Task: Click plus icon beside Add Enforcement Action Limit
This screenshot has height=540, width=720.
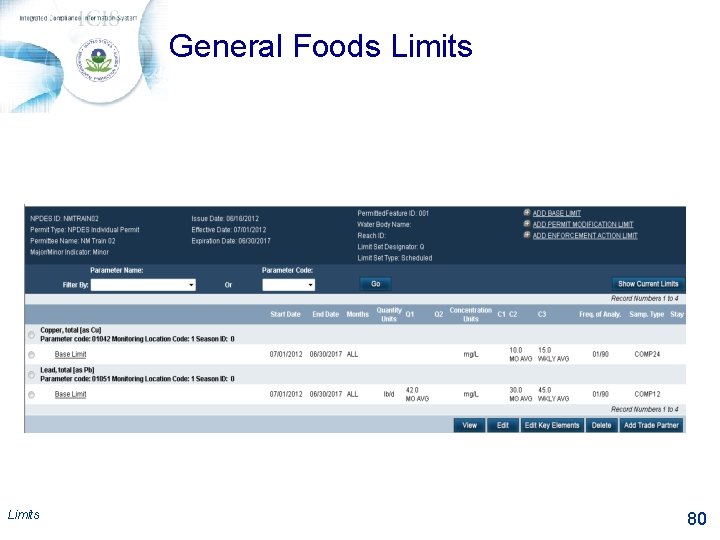Action: click(527, 235)
